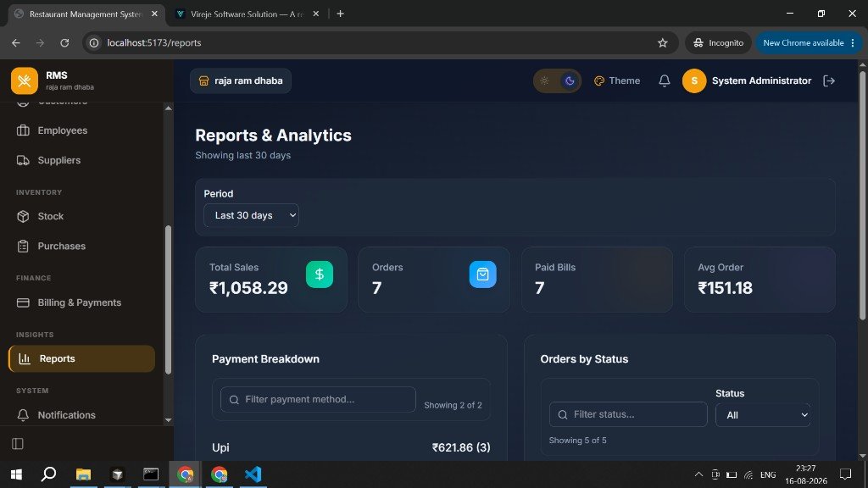
Task: Open a new browser tab
Action: 341,14
